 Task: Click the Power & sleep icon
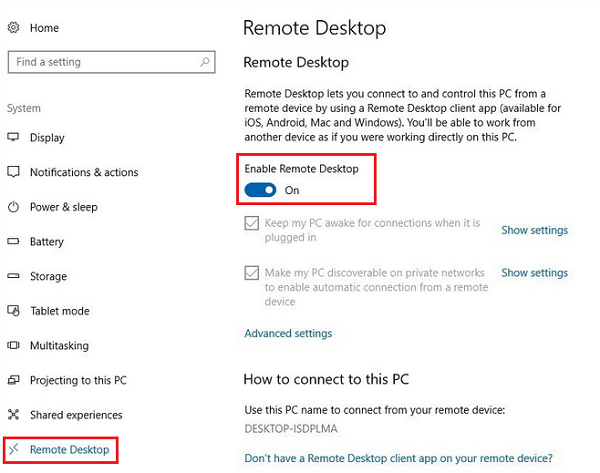coord(13,207)
